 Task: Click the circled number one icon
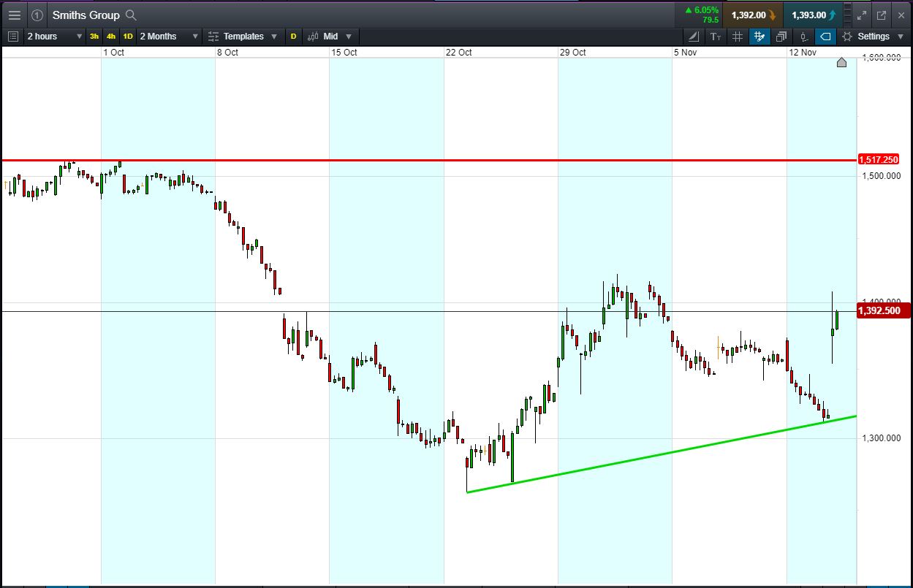point(37,15)
